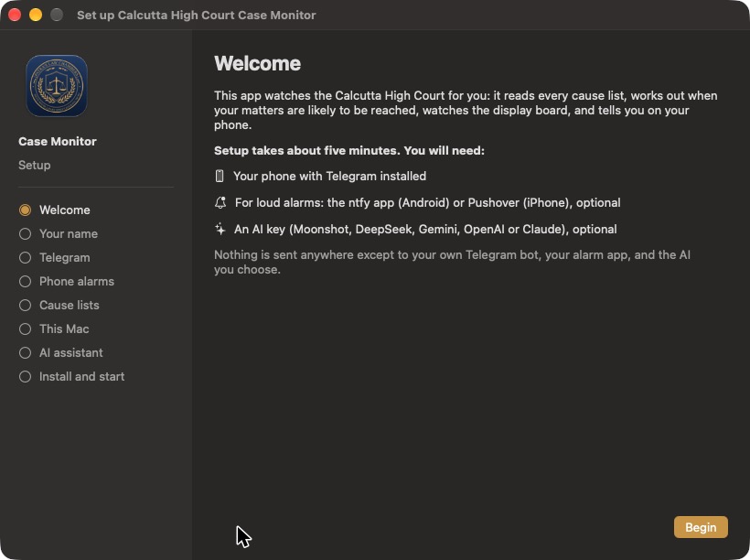The width and height of the screenshot is (750, 560).
Task: Choose the Phone alarms step circle
Action: click(25, 282)
